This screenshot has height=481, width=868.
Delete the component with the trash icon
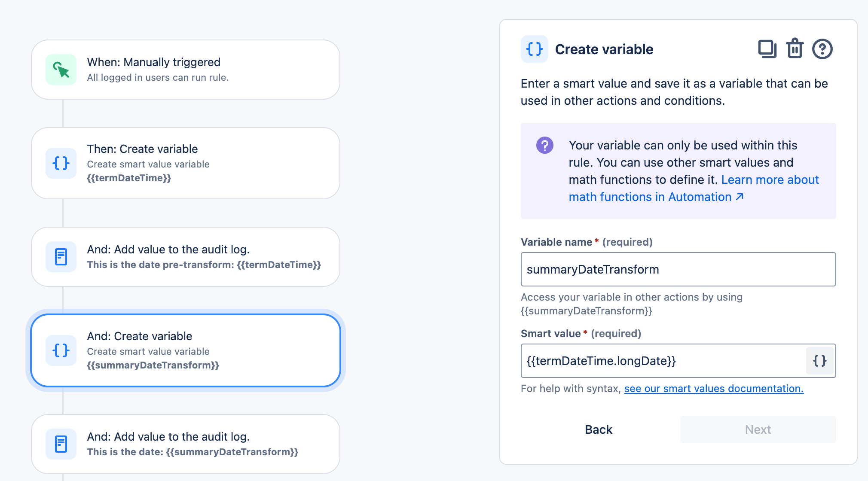tap(795, 49)
